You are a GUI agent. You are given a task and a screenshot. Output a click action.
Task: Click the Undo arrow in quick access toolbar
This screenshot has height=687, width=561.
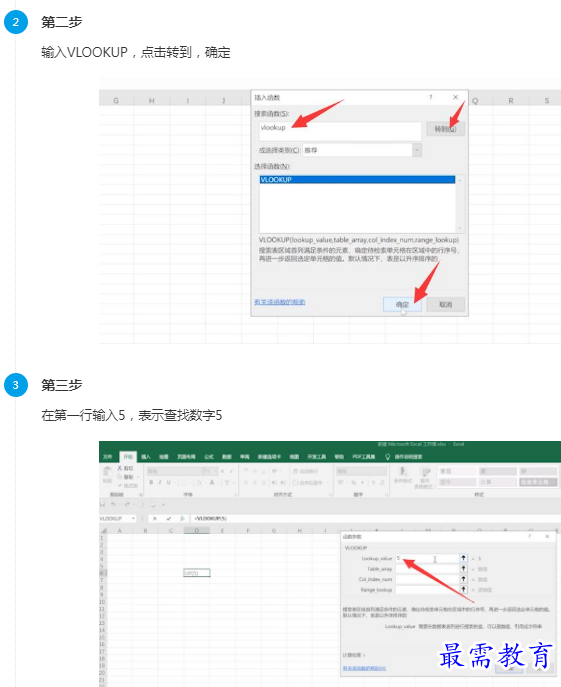tap(114, 504)
